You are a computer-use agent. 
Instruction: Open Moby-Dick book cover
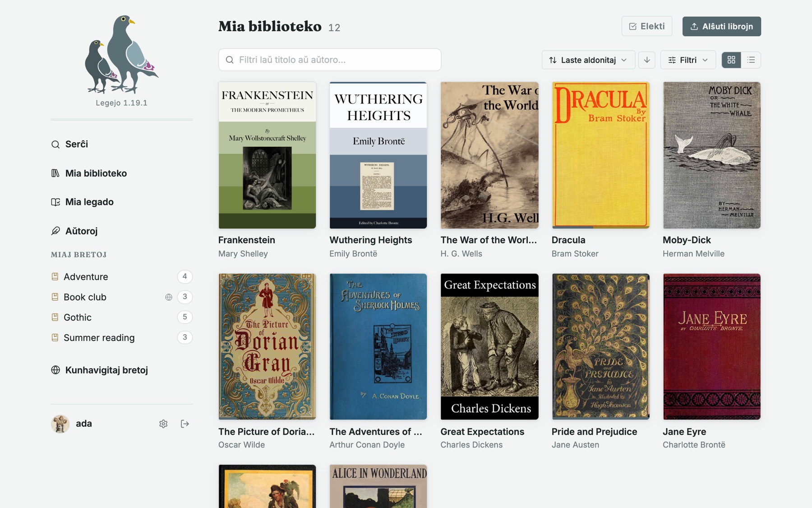(712, 155)
